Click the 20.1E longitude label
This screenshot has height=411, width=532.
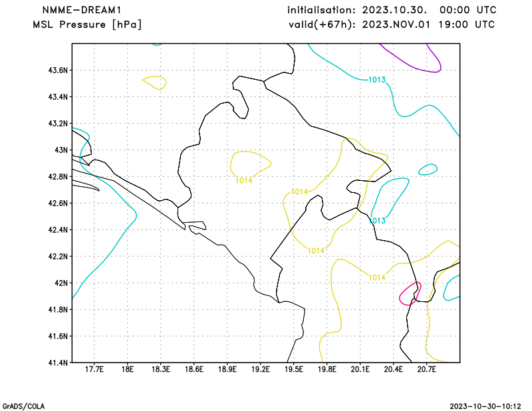click(x=360, y=370)
